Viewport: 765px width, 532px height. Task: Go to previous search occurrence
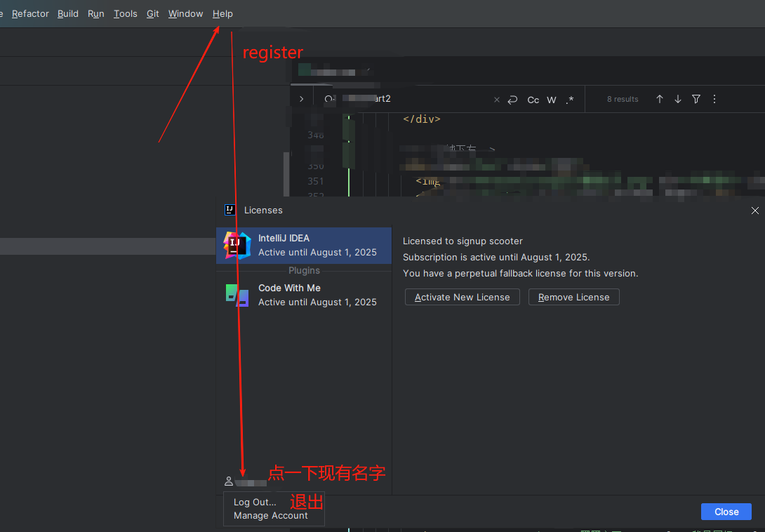click(660, 99)
